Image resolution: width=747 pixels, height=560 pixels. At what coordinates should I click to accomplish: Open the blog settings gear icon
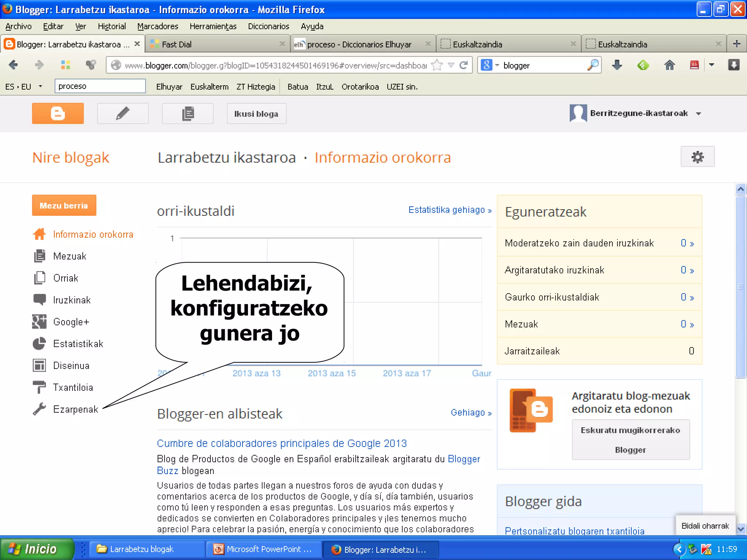pos(697,157)
